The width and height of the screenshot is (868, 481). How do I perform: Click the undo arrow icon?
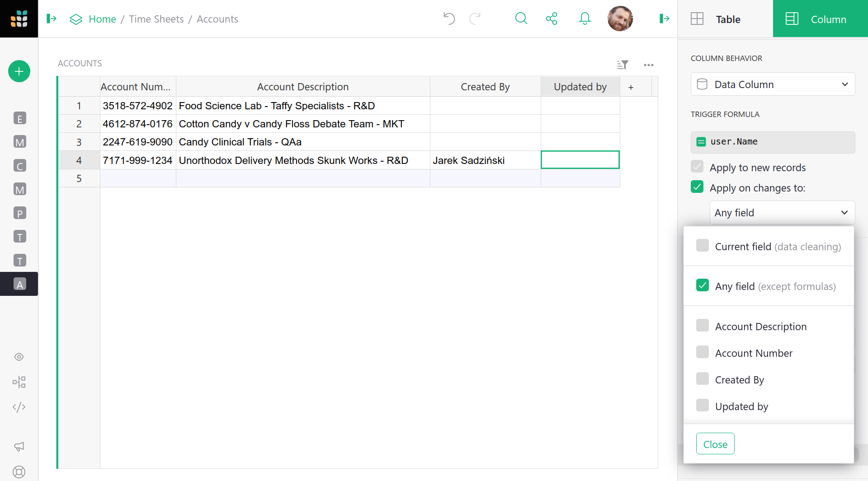pos(449,19)
